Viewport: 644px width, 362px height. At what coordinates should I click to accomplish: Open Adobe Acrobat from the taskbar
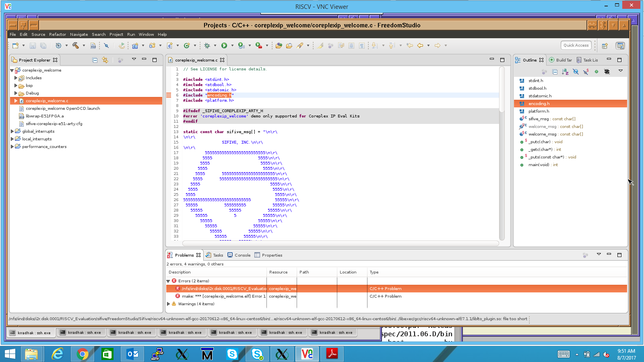pyautogui.click(x=332, y=354)
